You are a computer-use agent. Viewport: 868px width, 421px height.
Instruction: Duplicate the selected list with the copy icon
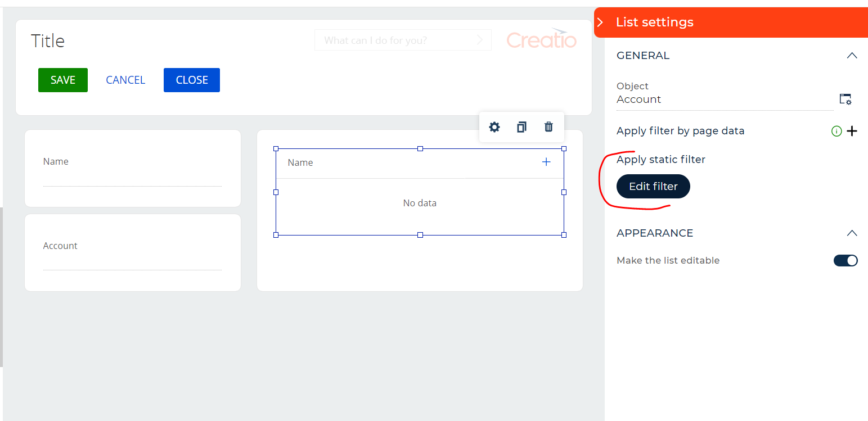(521, 127)
